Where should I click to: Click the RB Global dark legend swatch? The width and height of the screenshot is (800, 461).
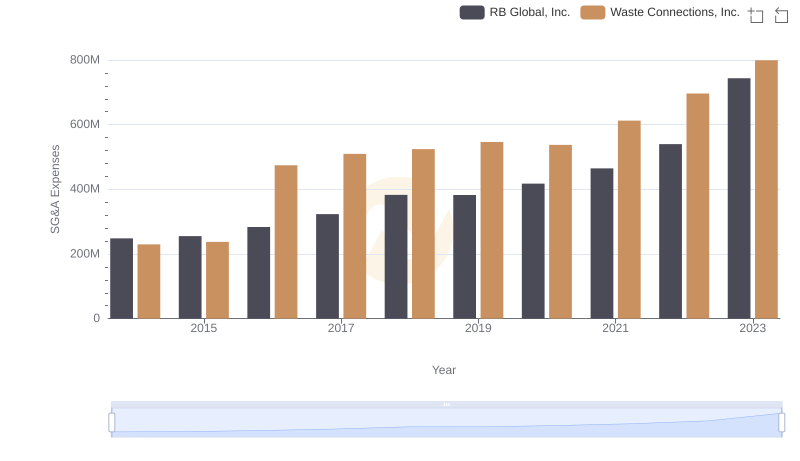[472, 12]
